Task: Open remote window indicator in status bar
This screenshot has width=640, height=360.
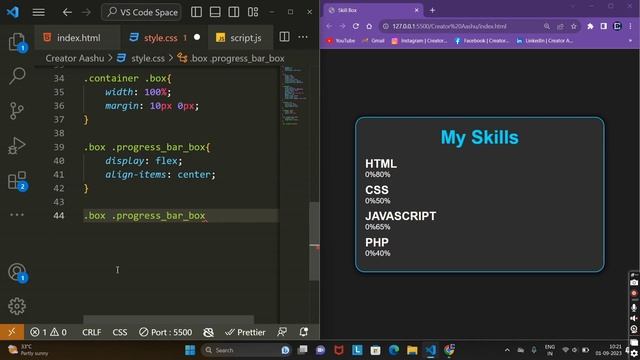Action: (x=12, y=332)
